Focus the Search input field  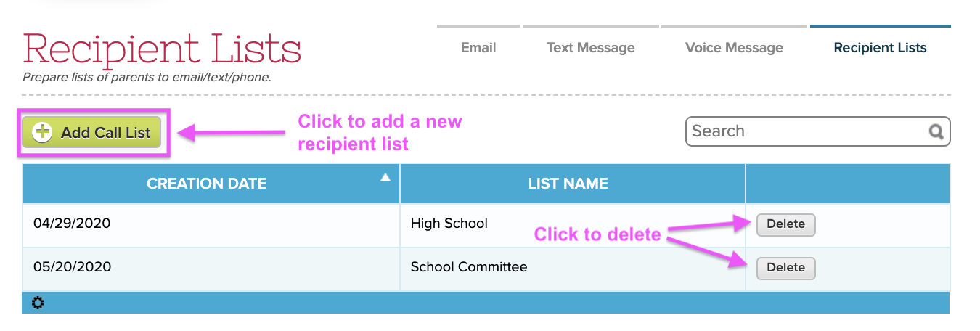807,131
